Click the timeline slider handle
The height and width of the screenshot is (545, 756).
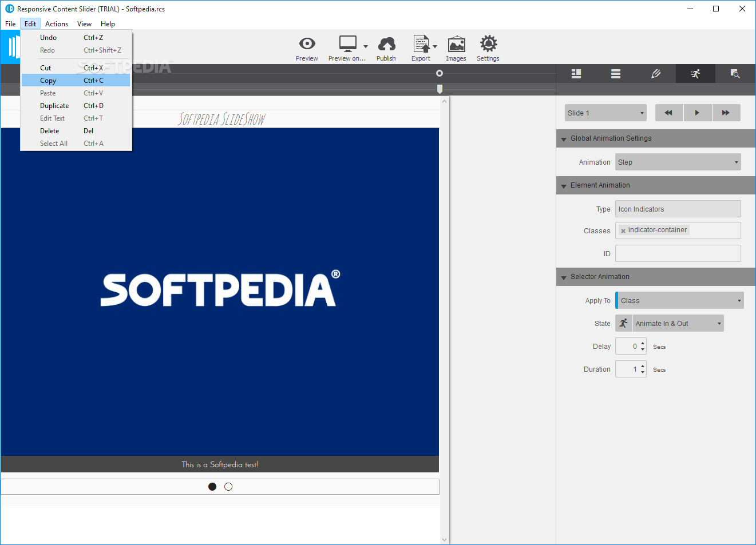tap(440, 89)
